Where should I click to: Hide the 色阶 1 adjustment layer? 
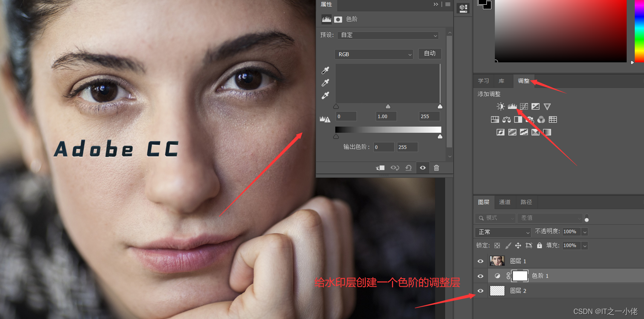pos(480,276)
